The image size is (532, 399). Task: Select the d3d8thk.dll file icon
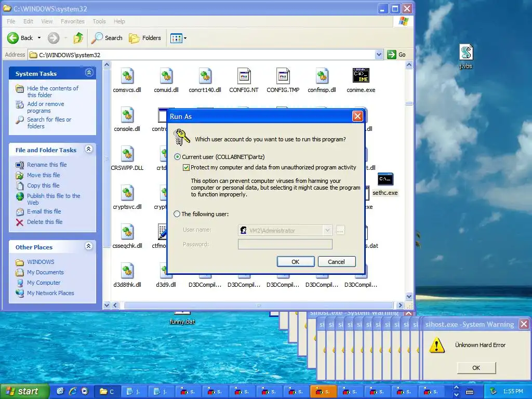click(x=127, y=271)
